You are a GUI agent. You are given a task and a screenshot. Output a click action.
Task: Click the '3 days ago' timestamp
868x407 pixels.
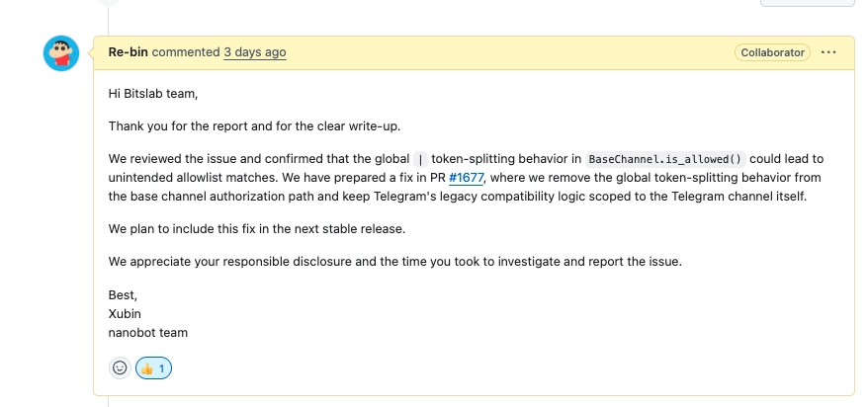255,52
